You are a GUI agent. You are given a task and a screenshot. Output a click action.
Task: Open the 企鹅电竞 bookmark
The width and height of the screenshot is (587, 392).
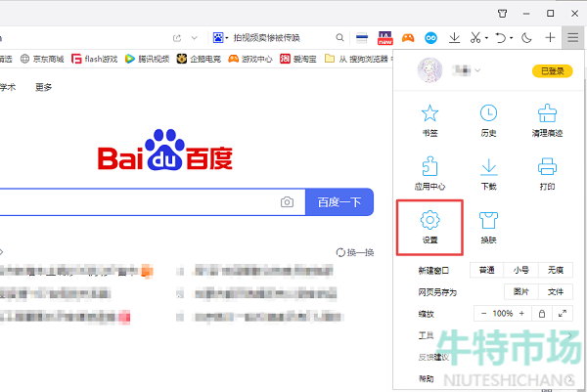point(199,59)
